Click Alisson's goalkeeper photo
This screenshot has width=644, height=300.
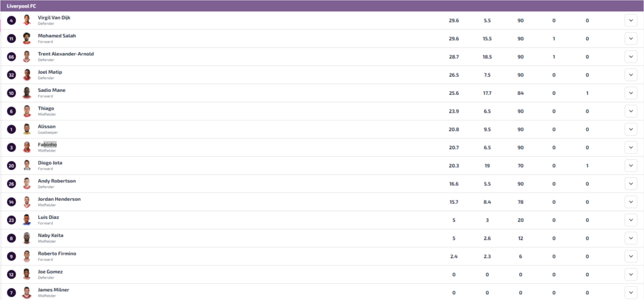tap(26, 129)
